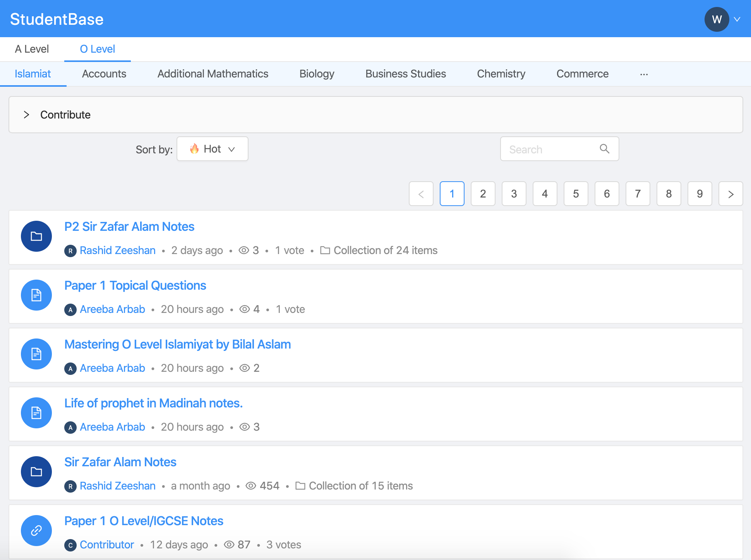Select the Chemistry subject tab

click(x=501, y=74)
